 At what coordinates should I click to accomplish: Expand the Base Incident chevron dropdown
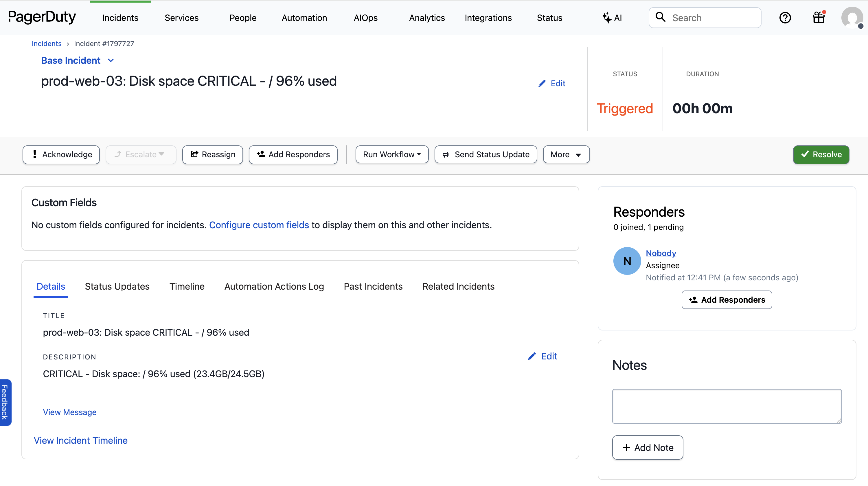(x=111, y=60)
